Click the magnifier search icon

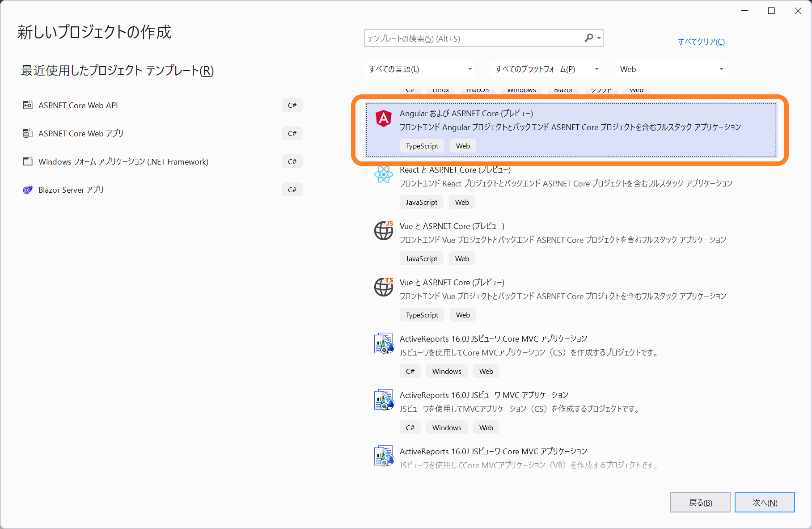pos(589,38)
